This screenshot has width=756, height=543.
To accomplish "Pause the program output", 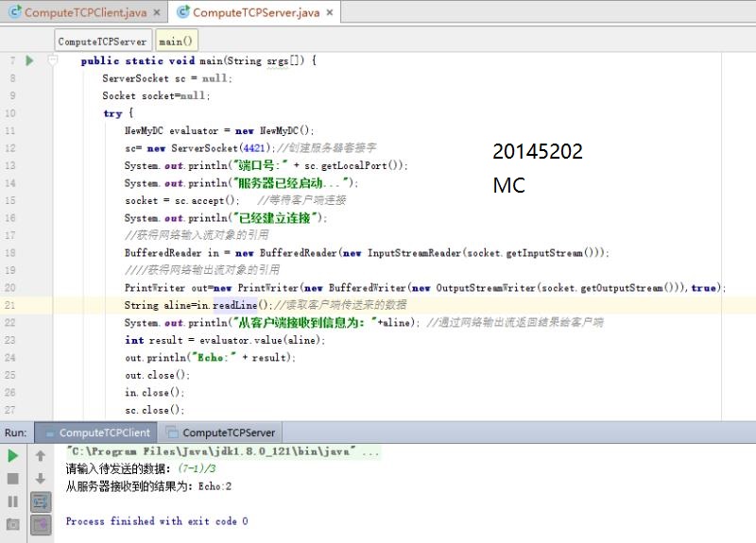I will click(x=13, y=501).
